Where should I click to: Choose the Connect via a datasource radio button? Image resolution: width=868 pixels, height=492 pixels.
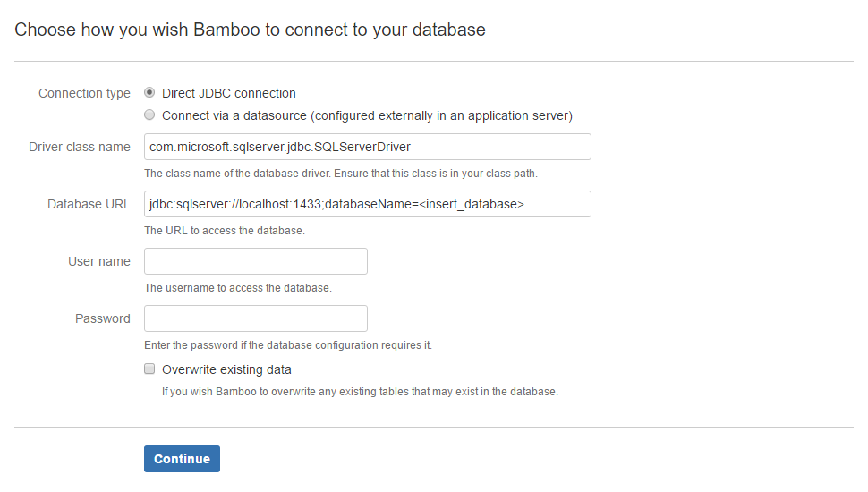pyautogui.click(x=149, y=115)
